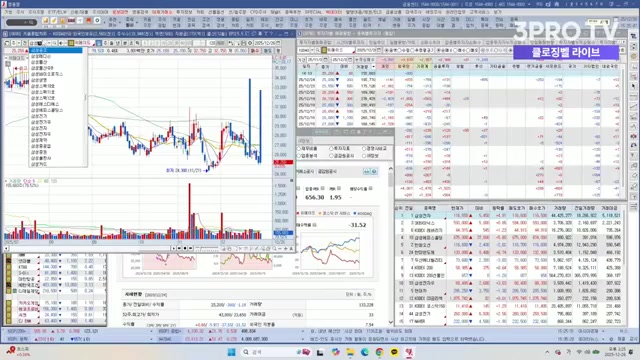Click the 한화오션 row in ranking table

coord(509,245)
